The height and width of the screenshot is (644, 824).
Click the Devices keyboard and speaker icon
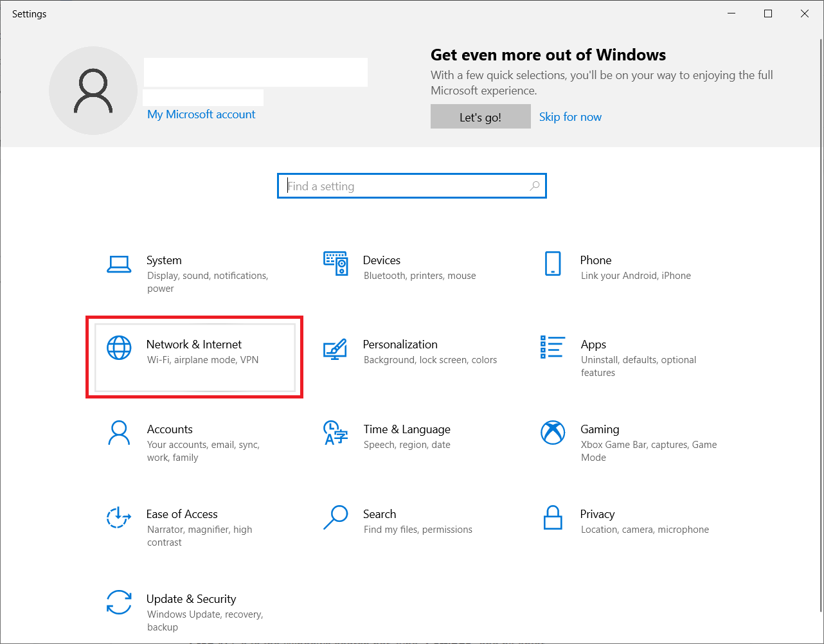336,264
